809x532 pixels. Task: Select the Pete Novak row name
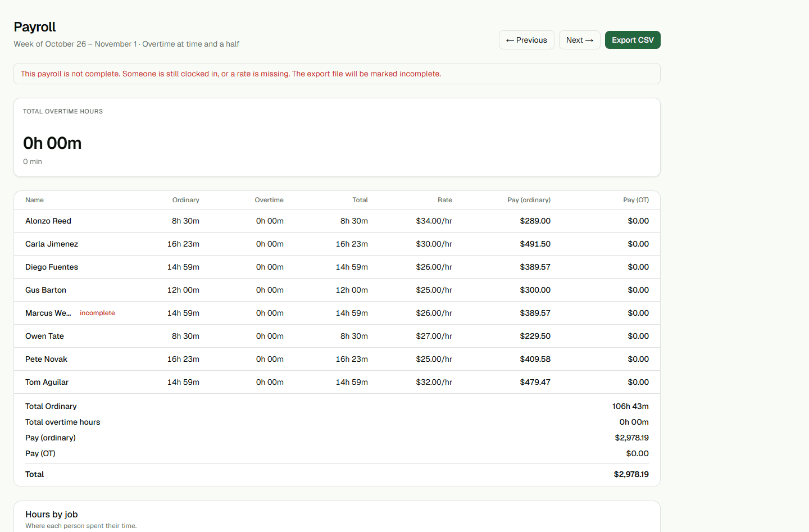tap(46, 359)
